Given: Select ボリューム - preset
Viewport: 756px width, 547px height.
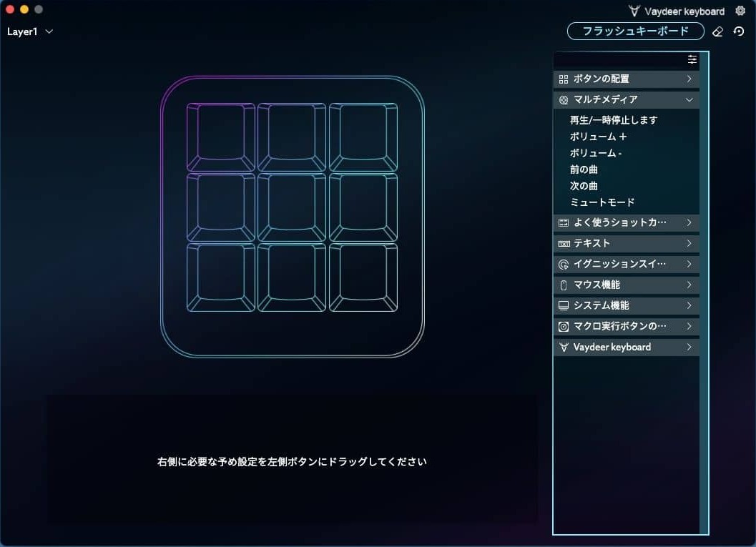Looking at the screenshot, I should (596, 153).
